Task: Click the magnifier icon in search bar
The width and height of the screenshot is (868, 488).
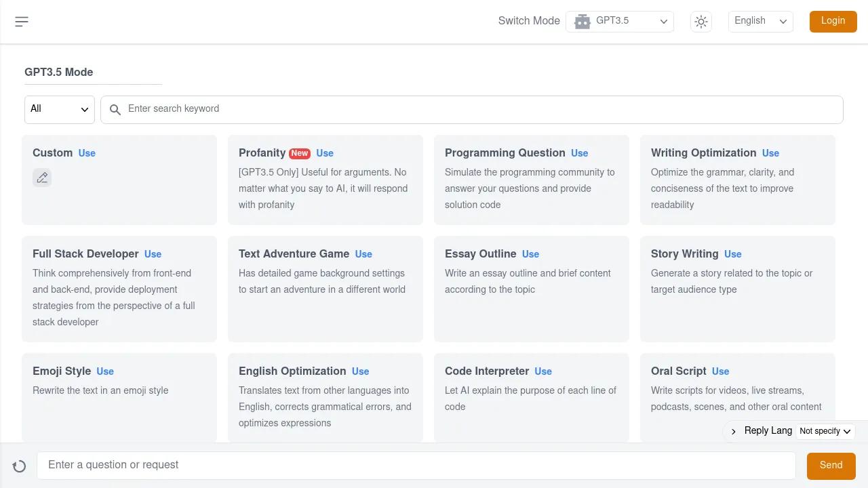Action: [x=115, y=110]
